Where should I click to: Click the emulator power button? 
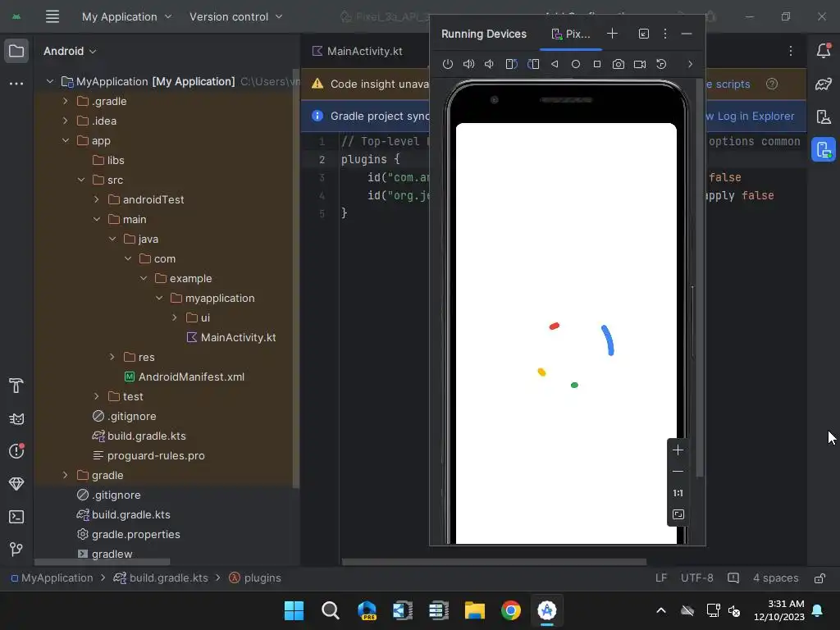pyautogui.click(x=448, y=64)
